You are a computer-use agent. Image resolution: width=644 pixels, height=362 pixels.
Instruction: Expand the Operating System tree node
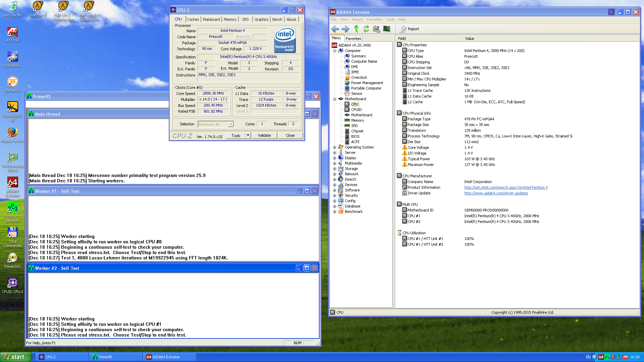click(x=334, y=147)
